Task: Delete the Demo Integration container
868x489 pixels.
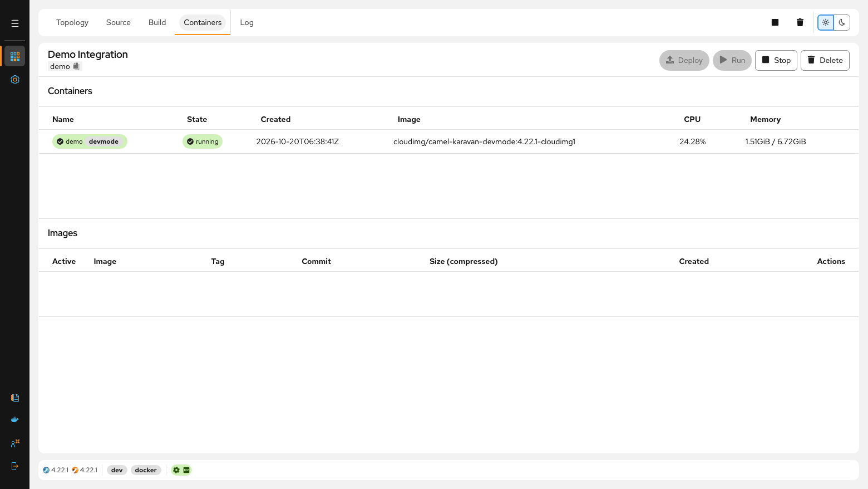Action: coord(825,60)
